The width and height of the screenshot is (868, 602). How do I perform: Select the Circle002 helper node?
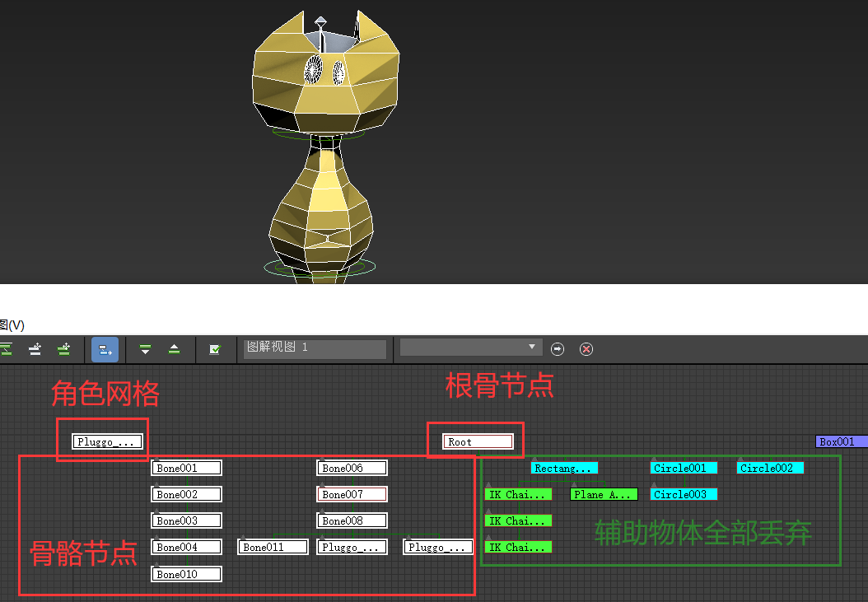point(769,468)
